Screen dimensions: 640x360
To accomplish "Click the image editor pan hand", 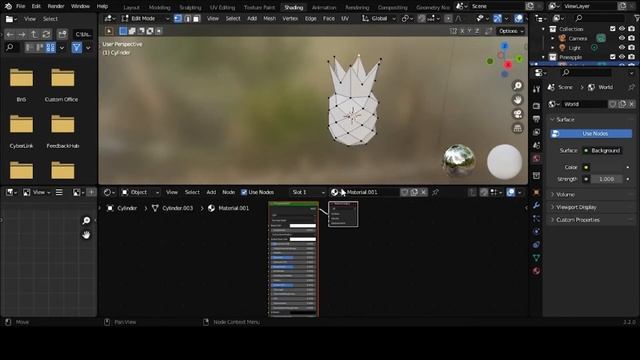I will click(x=86, y=235).
